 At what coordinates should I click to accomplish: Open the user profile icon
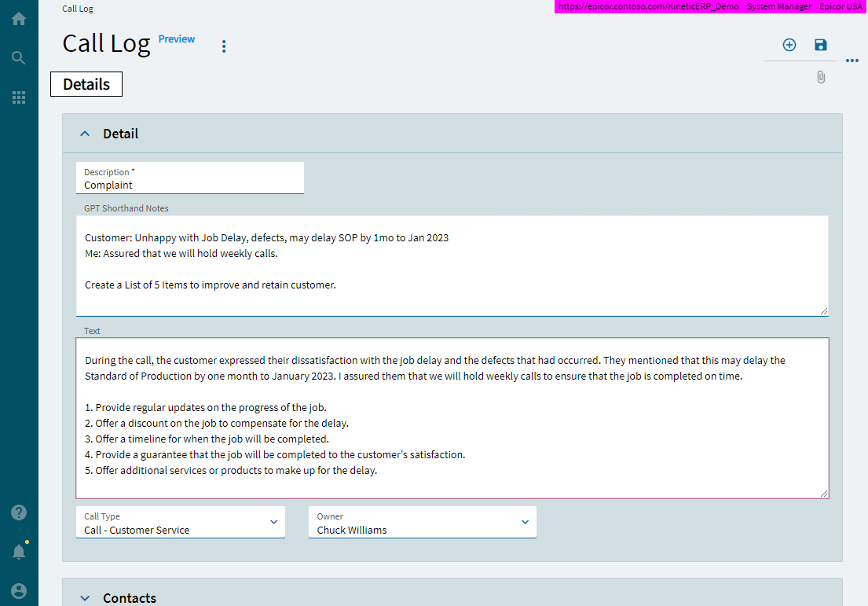pos(18,590)
